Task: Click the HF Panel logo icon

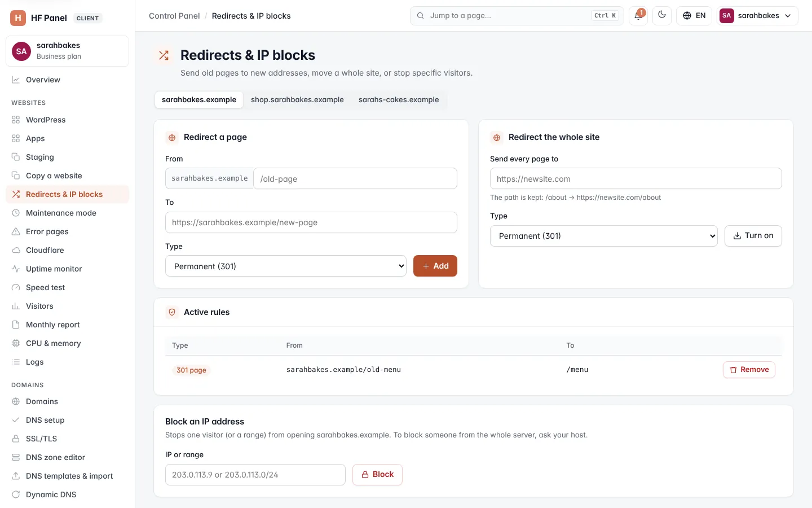Action: pyautogui.click(x=18, y=18)
